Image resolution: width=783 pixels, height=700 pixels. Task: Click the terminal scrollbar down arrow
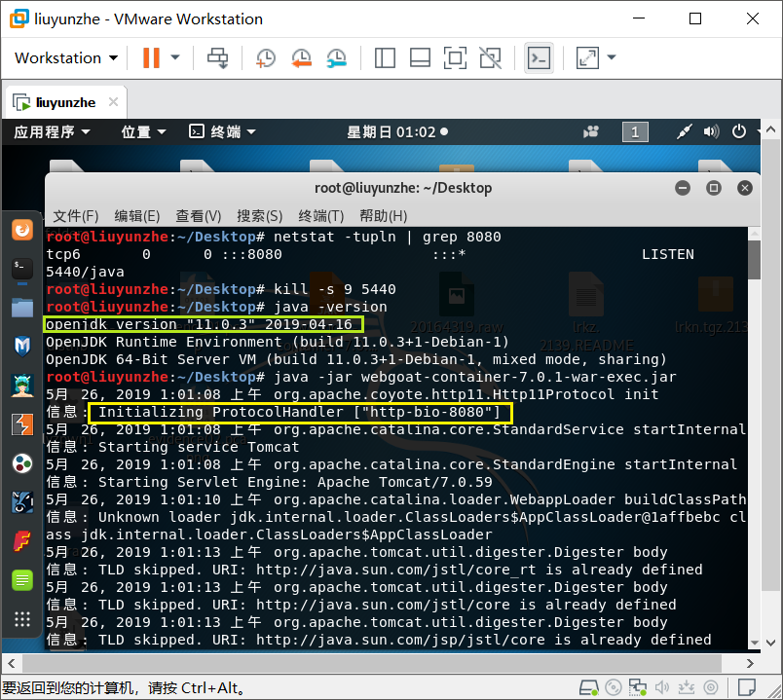(755, 644)
